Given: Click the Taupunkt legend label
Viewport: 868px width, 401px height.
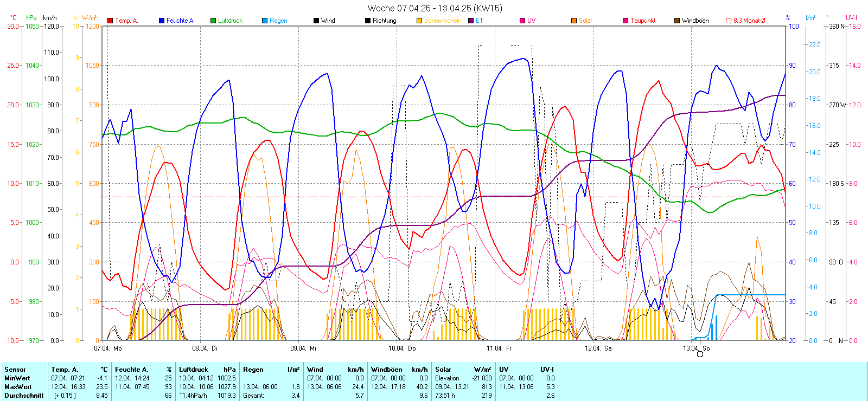Looking at the screenshot, I should tap(643, 21).
